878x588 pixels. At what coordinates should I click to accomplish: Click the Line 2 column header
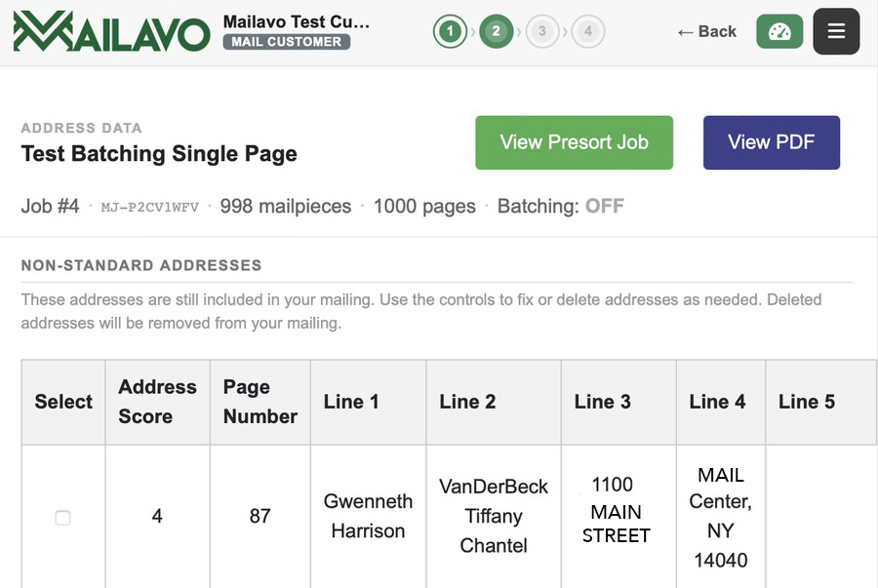click(494, 402)
